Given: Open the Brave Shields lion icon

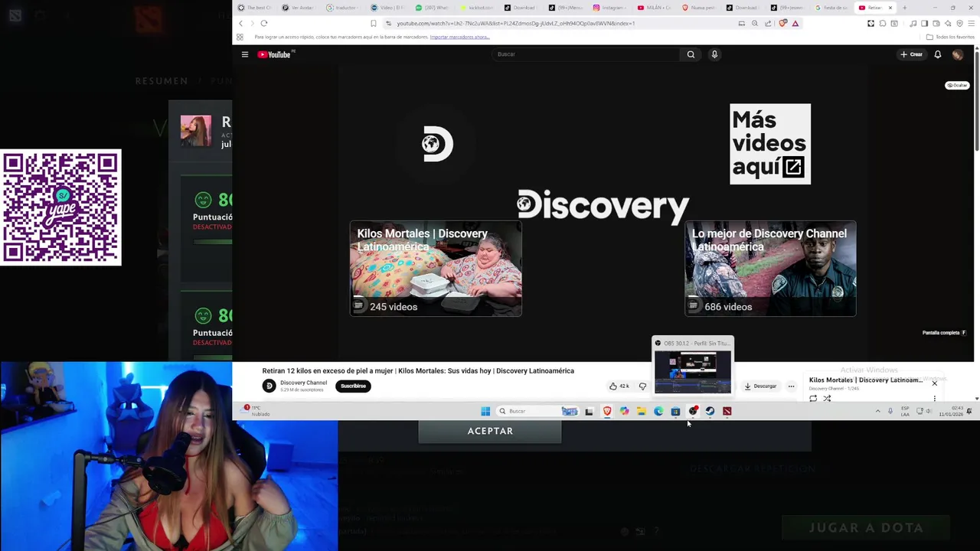Looking at the screenshot, I should [x=782, y=23].
